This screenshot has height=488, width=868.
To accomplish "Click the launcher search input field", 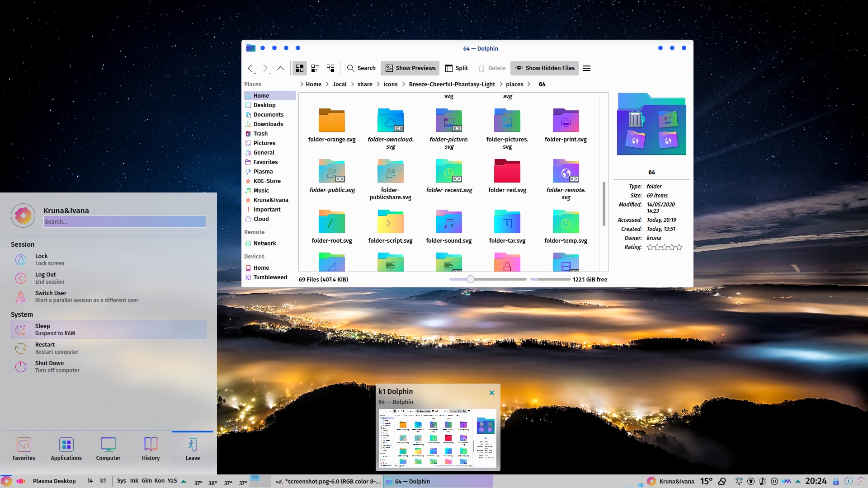I will click(125, 221).
